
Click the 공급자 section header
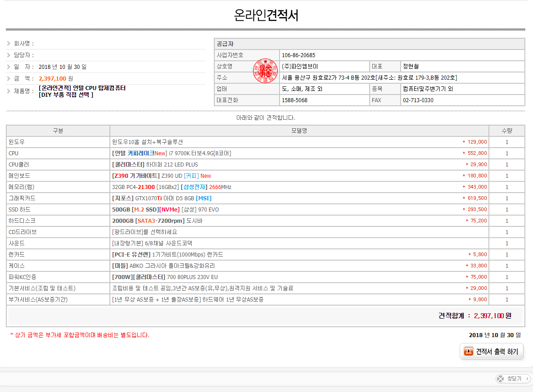(370, 44)
